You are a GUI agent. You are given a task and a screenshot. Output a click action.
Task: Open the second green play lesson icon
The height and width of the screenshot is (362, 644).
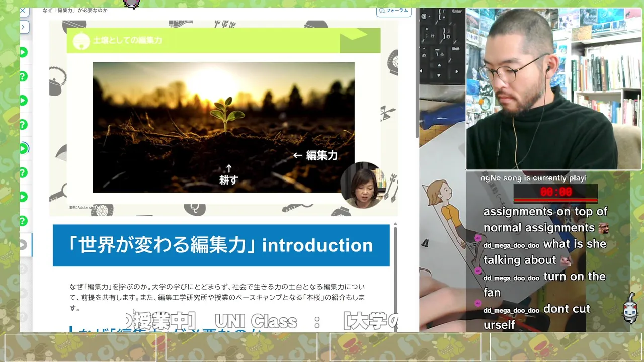point(23,101)
